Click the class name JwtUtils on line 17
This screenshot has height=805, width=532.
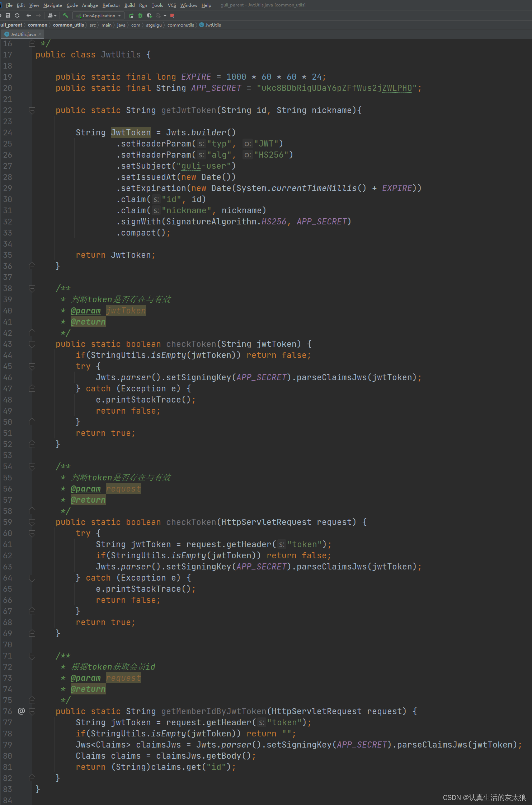pyautogui.click(x=121, y=55)
